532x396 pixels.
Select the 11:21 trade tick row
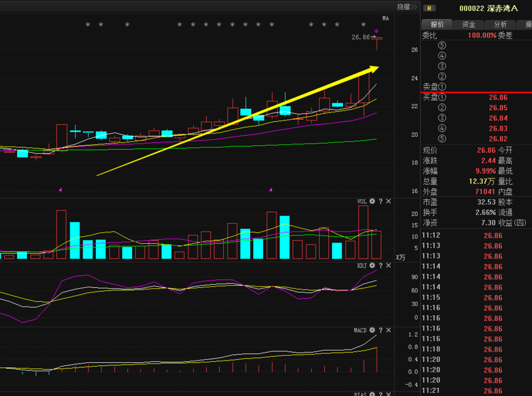[476, 391]
